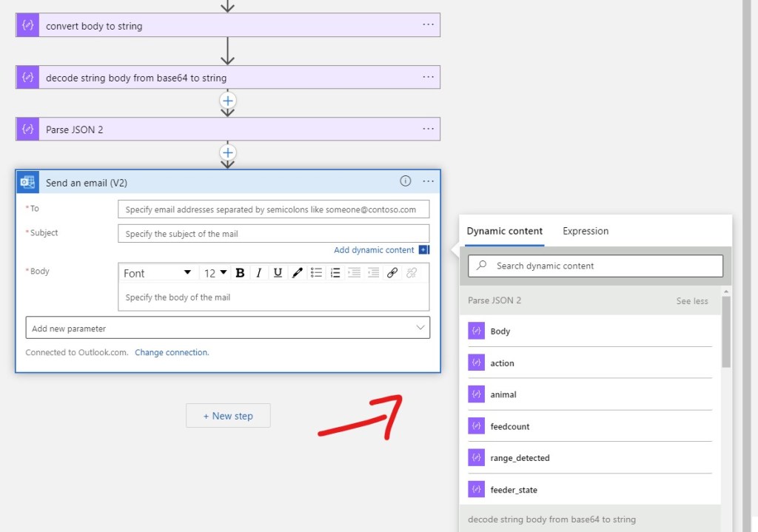Insert step plus button above Parse JSON 2

(228, 101)
